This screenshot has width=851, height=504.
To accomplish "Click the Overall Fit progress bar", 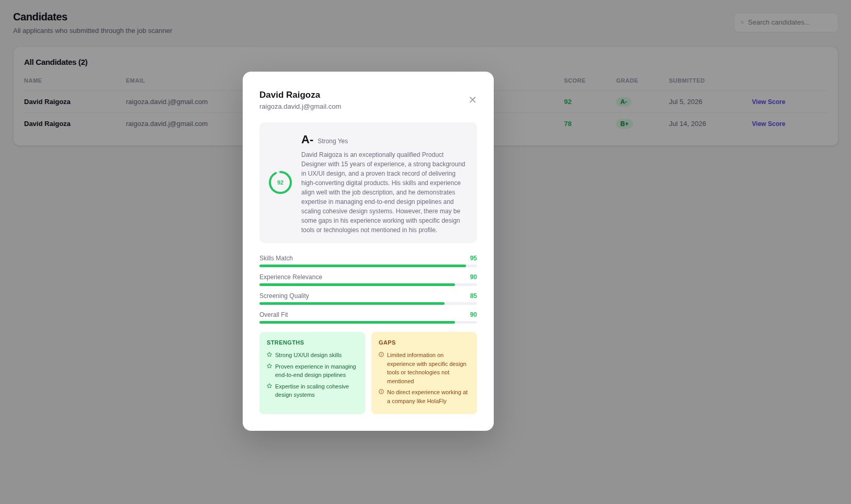I will pyautogui.click(x=368, y=322).
